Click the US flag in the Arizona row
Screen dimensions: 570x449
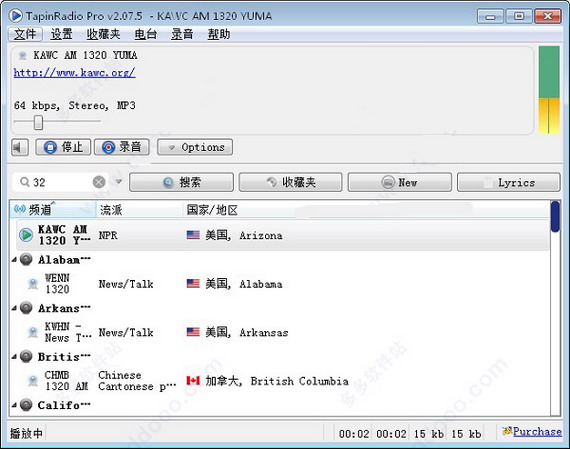tap(193, 235)
